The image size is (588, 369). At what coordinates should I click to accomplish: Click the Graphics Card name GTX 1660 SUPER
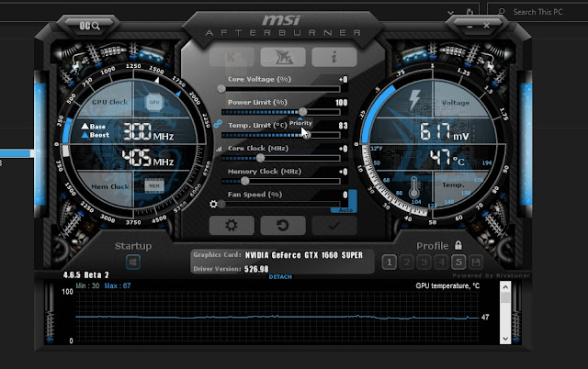click(304, 255)
